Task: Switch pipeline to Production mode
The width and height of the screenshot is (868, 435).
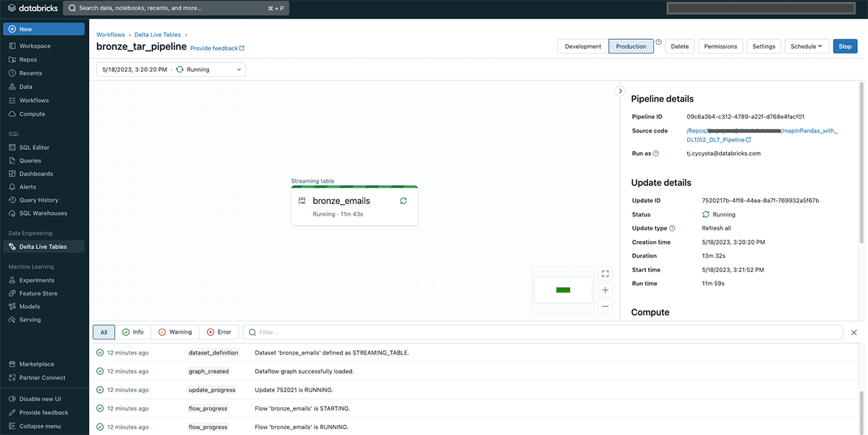Action: pyautogui.click(x=631, y=46)
